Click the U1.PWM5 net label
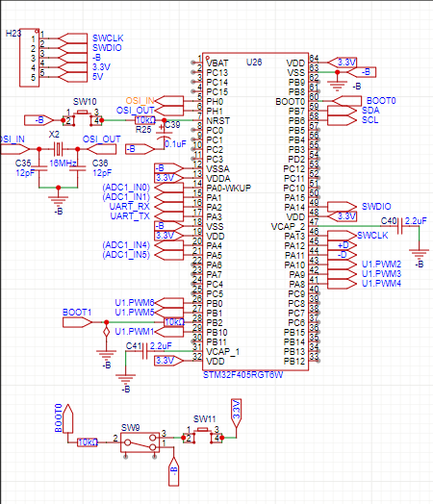 (x=135, y=313)
